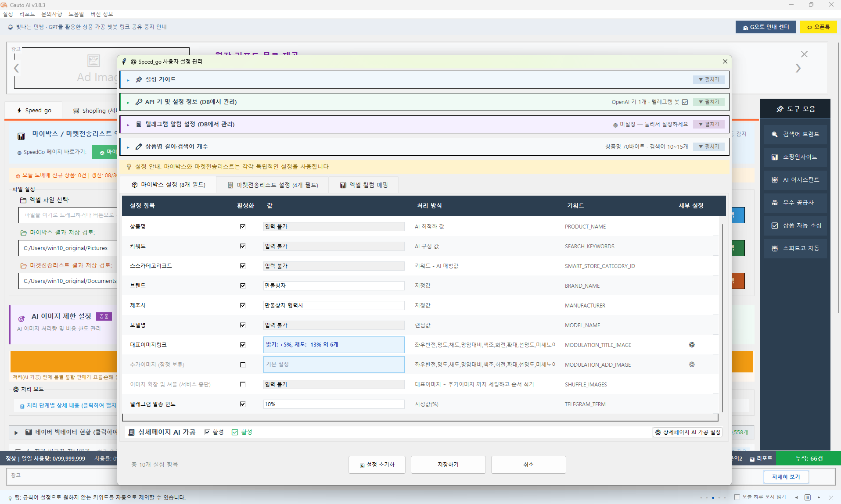Click the 상품 자동 소싱 icon
The image size is (841, 504).
[x=775, y=225]
